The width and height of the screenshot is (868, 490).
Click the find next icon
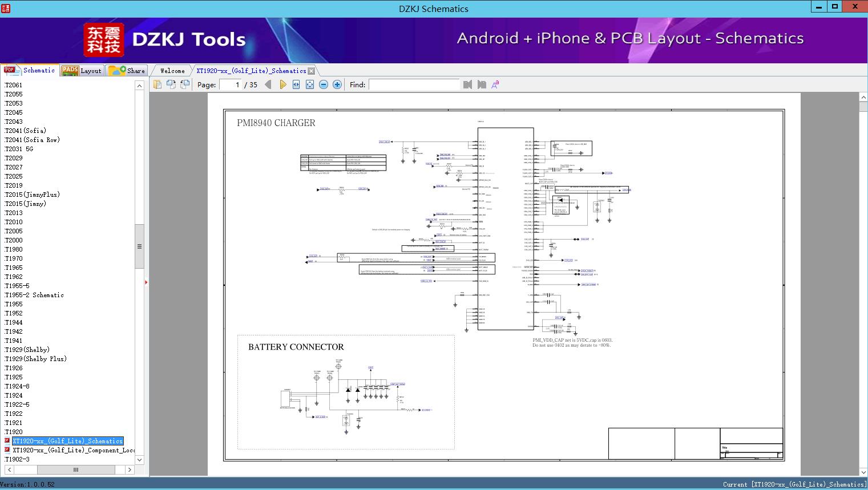pyautogui.click(x=482, y=84)
